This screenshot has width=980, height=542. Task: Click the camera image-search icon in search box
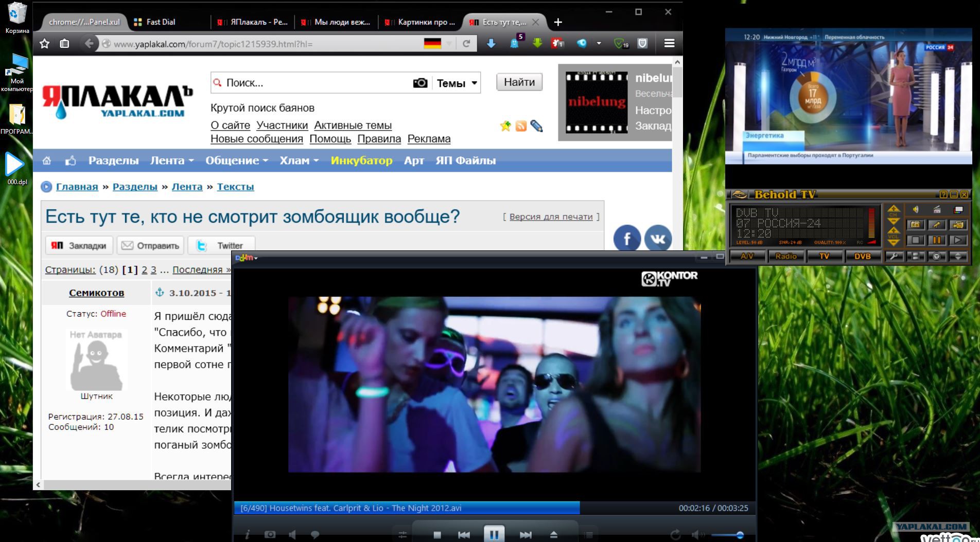[420, 83]
